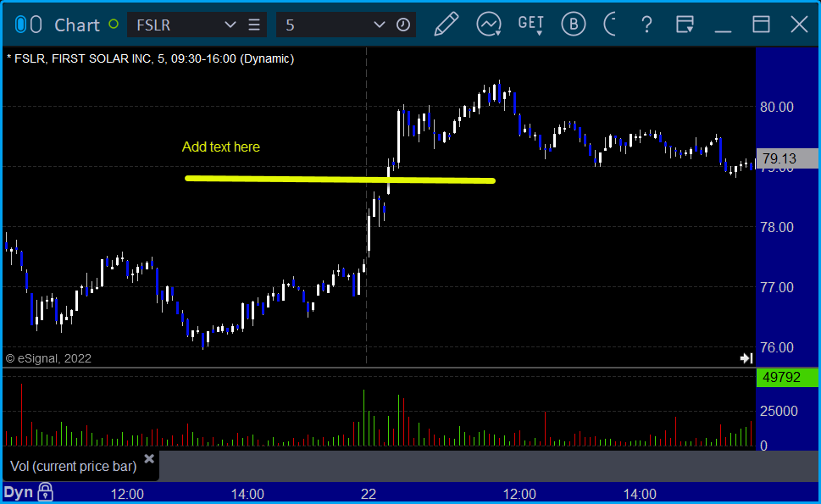Open the window layout dropdown icon

click(685, 24)
